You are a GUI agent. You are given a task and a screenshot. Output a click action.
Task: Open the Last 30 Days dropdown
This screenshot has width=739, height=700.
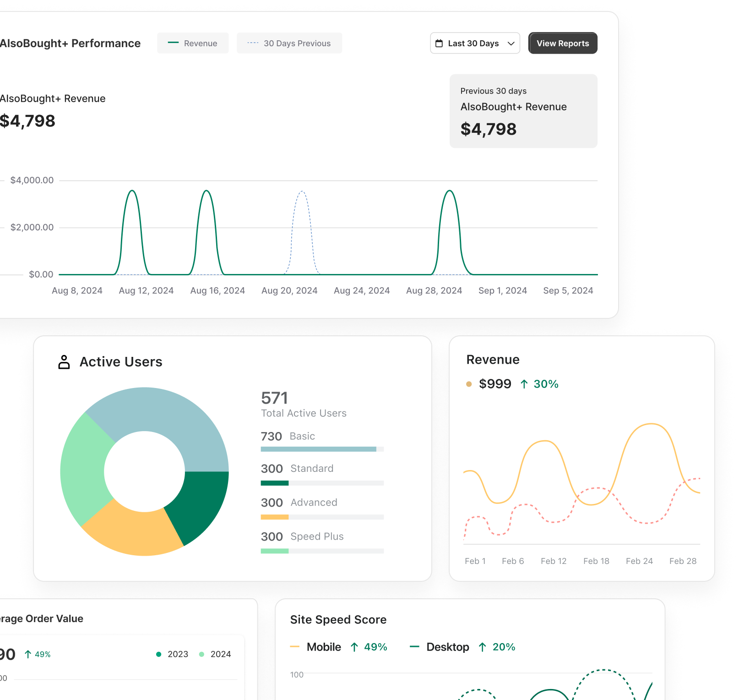point(474,43)
